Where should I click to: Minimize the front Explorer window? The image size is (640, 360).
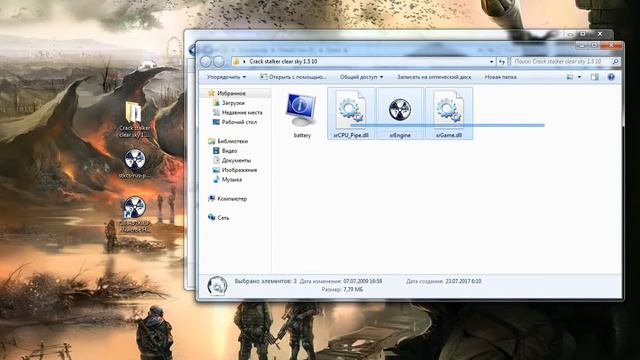[x=583, y=45]
